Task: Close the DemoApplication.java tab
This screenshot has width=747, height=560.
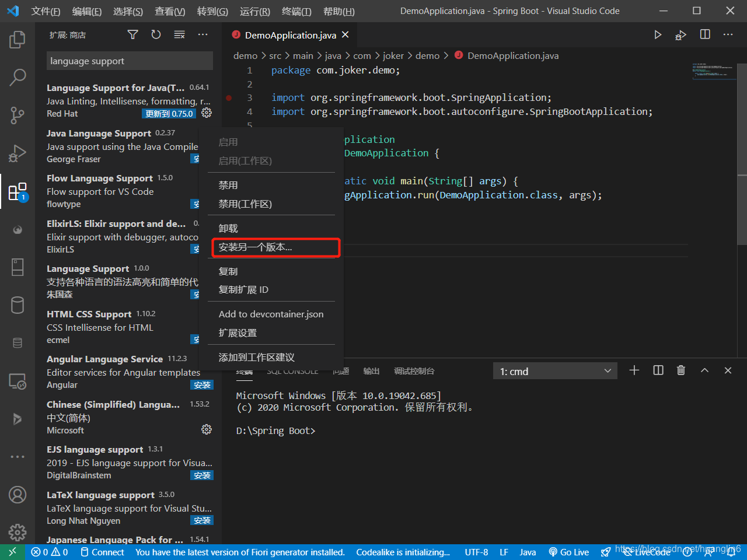Action: pyautogui.click(x=345, y=35)
